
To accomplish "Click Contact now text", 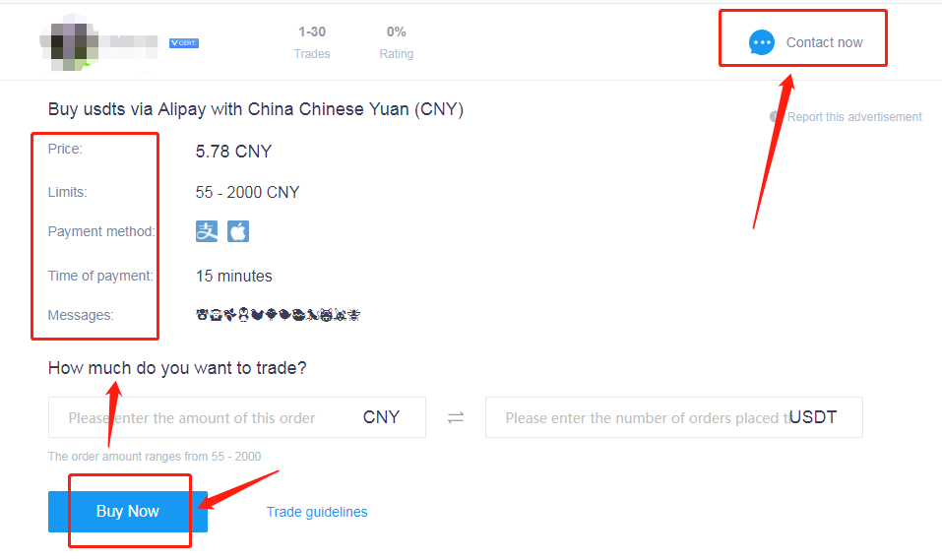I will 824,42.
